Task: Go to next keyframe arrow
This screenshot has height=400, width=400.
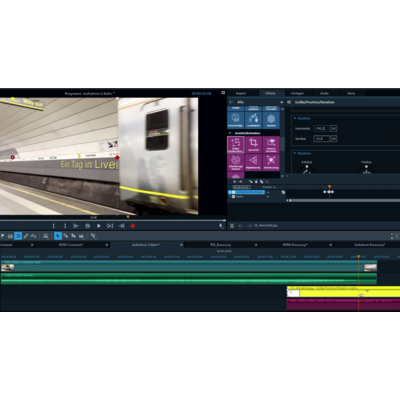Action: (240, 182)
